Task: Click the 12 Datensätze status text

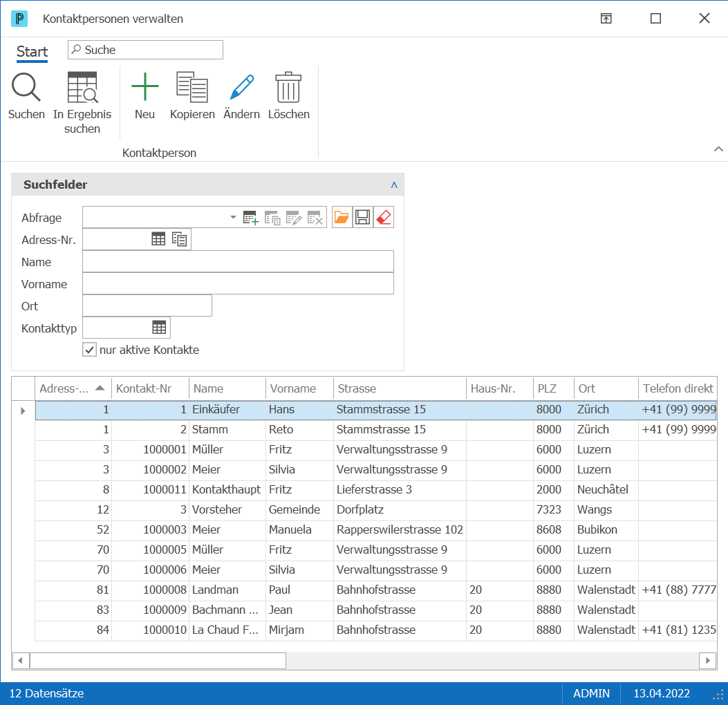Action: 46,693
